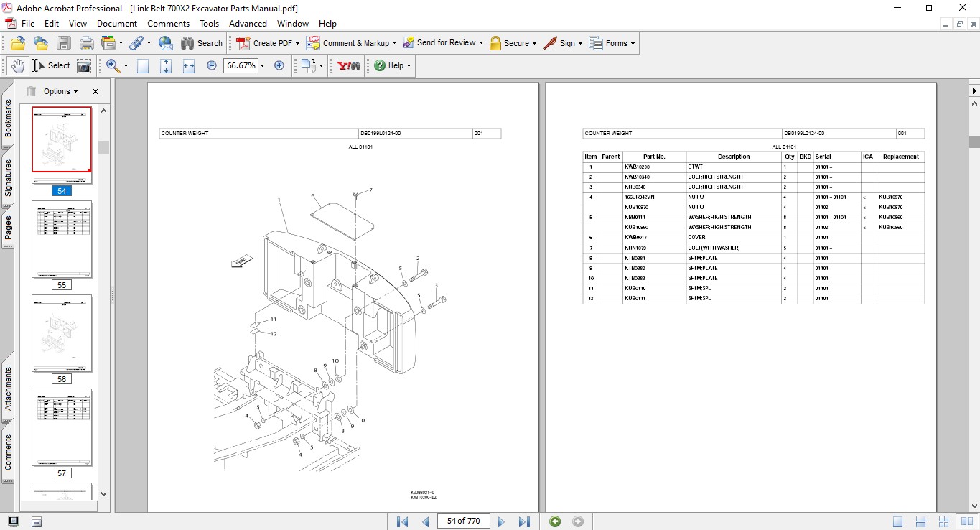Open the Options dropdown in Pages panel
This screenshot has width=980, height=530.
click(x=60, y=91)
